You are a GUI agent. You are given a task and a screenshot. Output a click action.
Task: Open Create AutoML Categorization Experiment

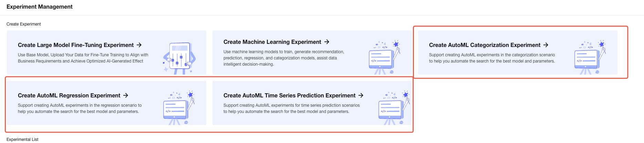[x=485, y=45]
